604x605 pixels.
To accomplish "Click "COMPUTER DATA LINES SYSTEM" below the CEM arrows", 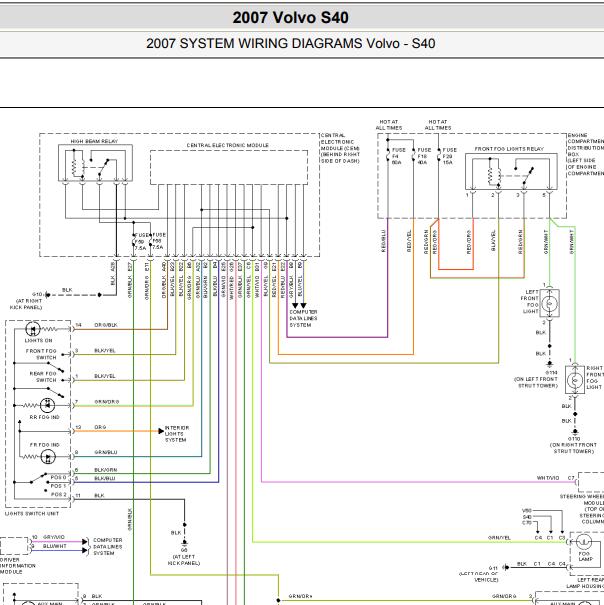I will point(303,318).
